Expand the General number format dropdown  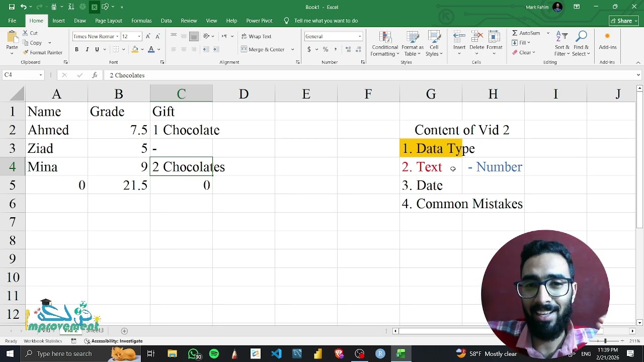click(360, 36)
